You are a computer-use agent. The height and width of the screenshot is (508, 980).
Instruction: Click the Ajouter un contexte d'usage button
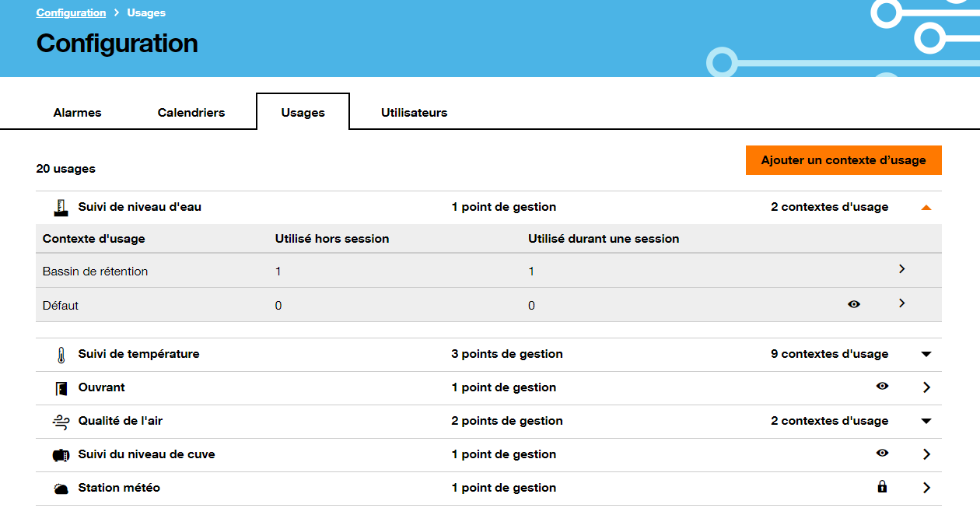pyautogui.click(x=843, y=160)
